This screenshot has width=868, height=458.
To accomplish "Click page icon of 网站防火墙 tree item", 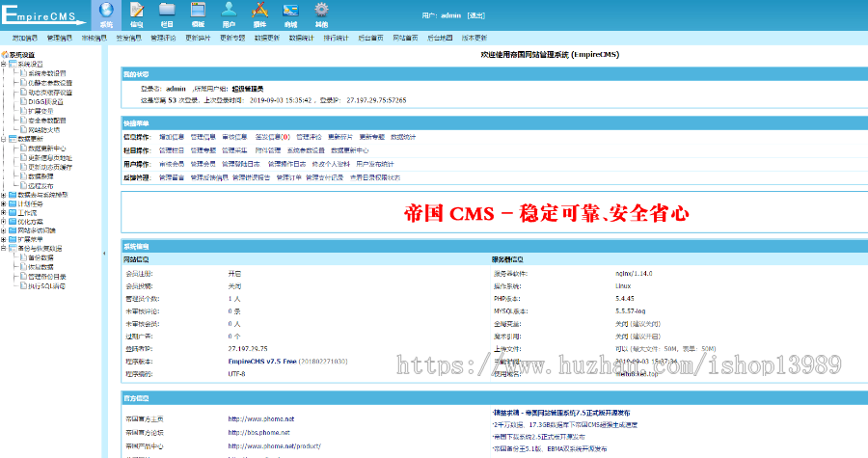I will [x=23, y=129].
